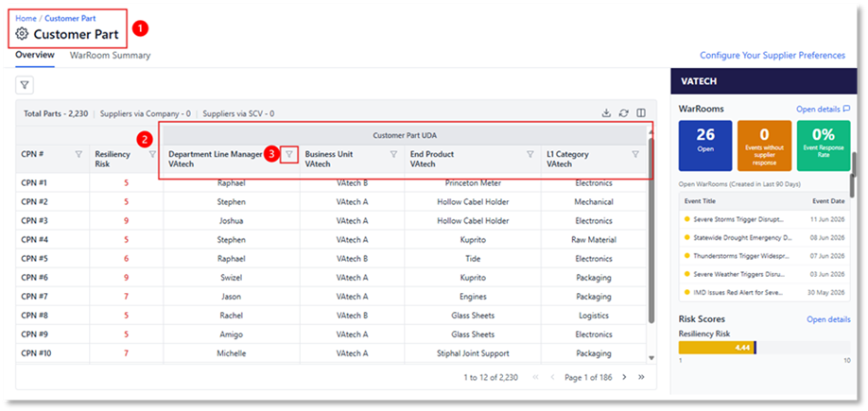868x411 pixels.
Task: Select the CPN #8 row
Action: 332,316
